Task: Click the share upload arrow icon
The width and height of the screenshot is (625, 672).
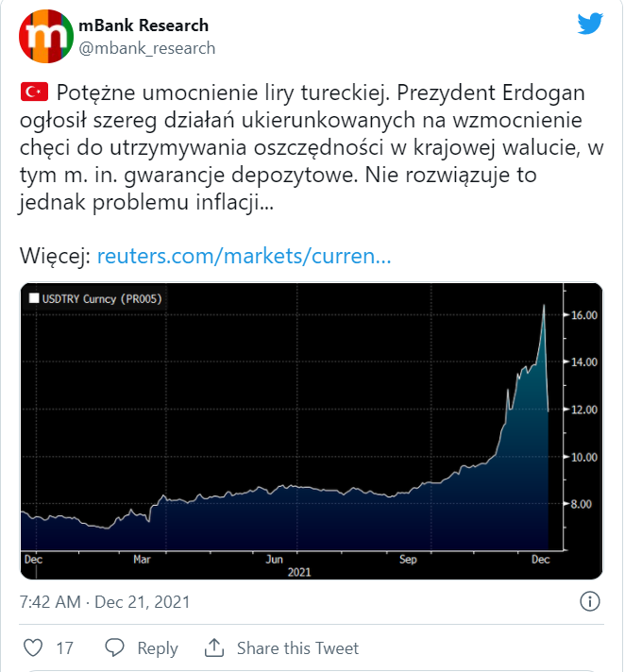Action: pos(214,648)
